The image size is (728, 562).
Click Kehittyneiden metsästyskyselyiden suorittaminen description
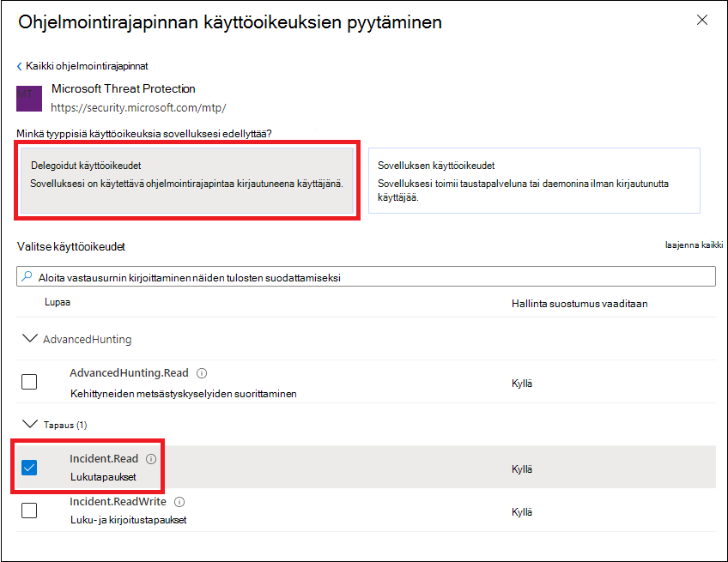click(x=184, y=394)
